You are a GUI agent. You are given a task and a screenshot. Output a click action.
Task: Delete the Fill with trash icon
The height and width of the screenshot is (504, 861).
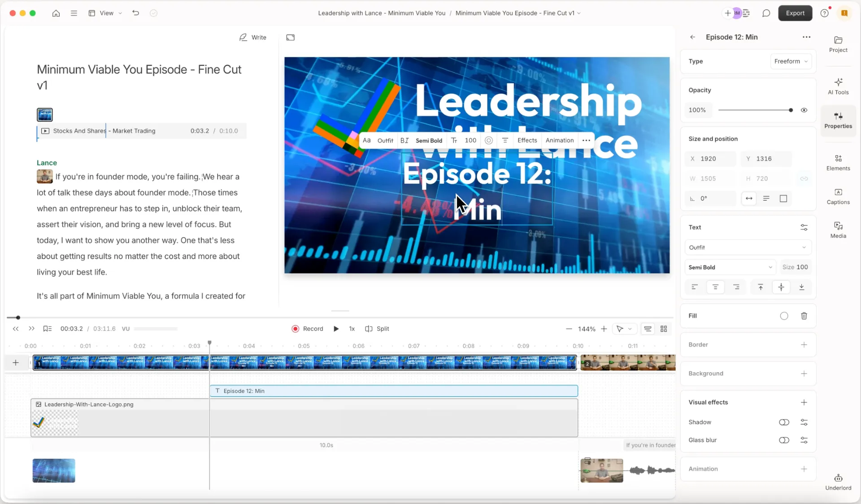(804, 316)
